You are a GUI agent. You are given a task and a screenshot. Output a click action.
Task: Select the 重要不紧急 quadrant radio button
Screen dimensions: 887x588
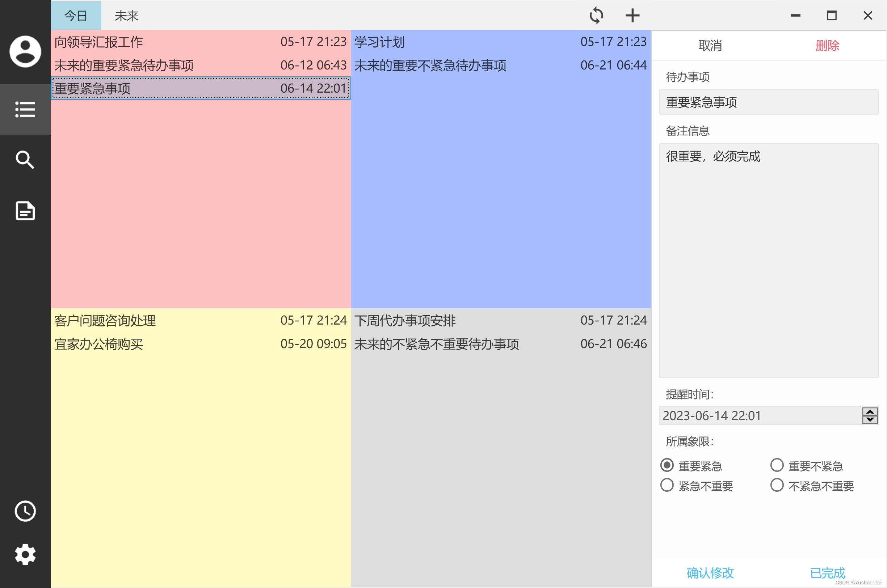[777, 465]
